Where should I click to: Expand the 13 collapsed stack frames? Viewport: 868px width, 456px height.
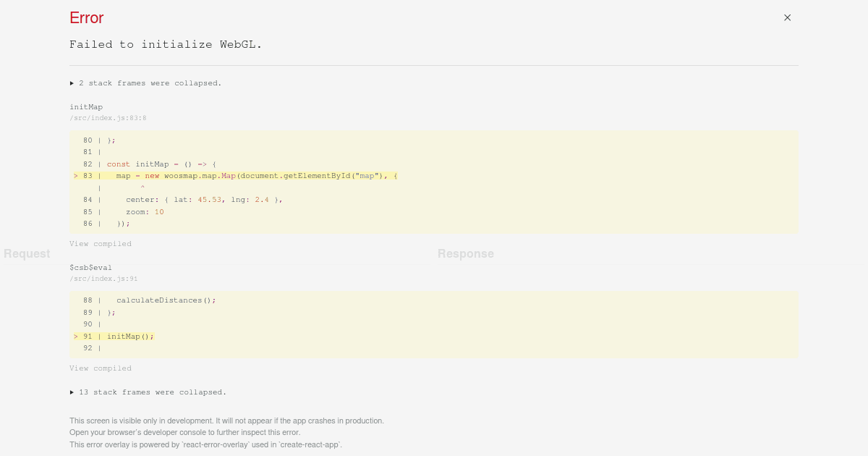click(x=148, y=392)
